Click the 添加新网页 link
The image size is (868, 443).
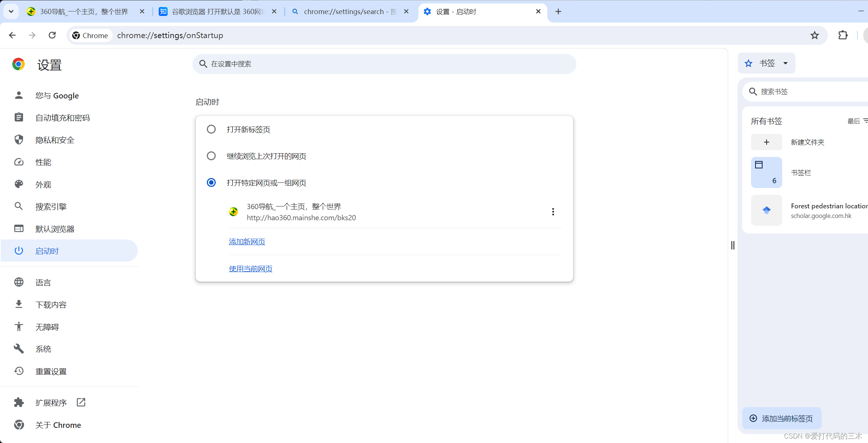tap(247, 242)
